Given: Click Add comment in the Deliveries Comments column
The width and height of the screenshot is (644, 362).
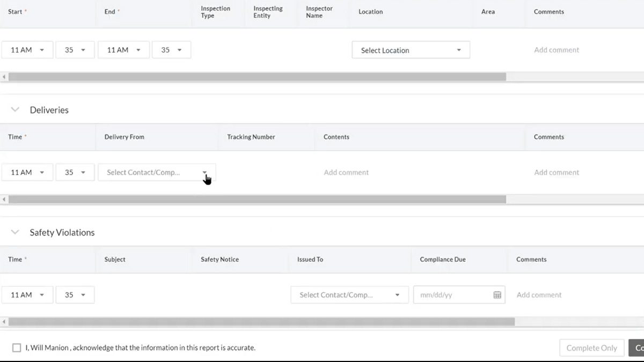Looking at the screenshot, I should [557, 172].
